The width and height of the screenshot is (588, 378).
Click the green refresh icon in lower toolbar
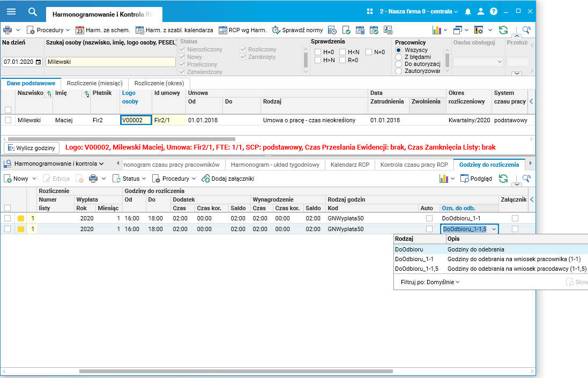(503, 179)
